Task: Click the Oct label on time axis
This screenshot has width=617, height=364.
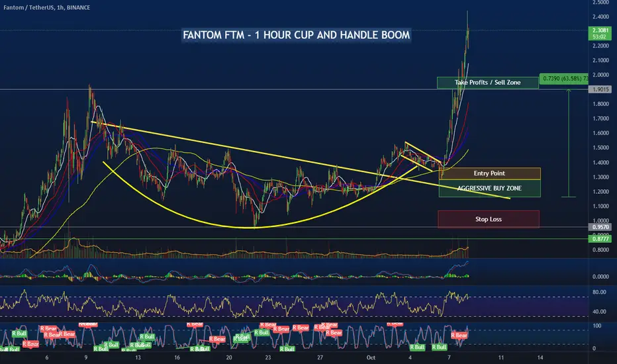Action: pyautogui.click(x=371, y=357)
